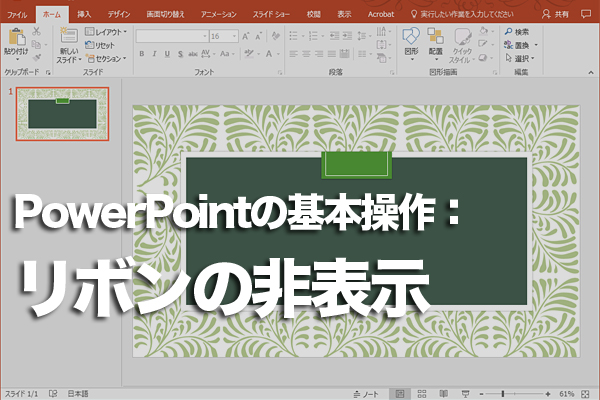Click the Tell Me search box
The image size is (600, 400).
462,15
